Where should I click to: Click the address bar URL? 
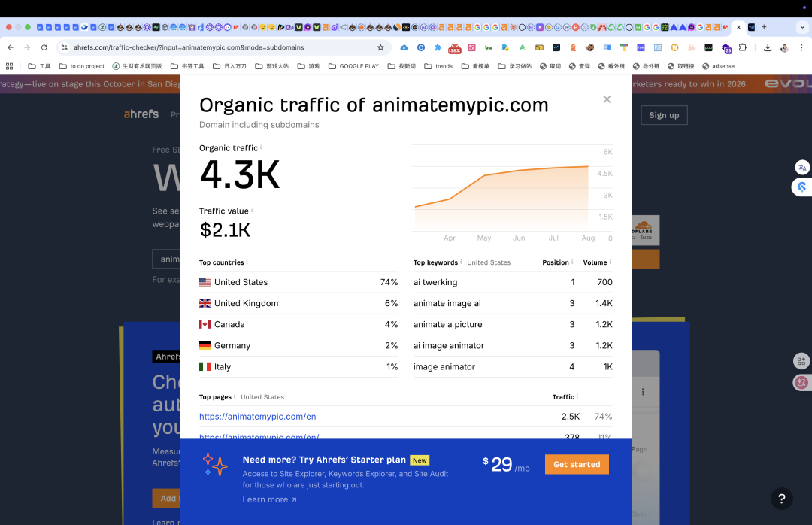[189, 47]
